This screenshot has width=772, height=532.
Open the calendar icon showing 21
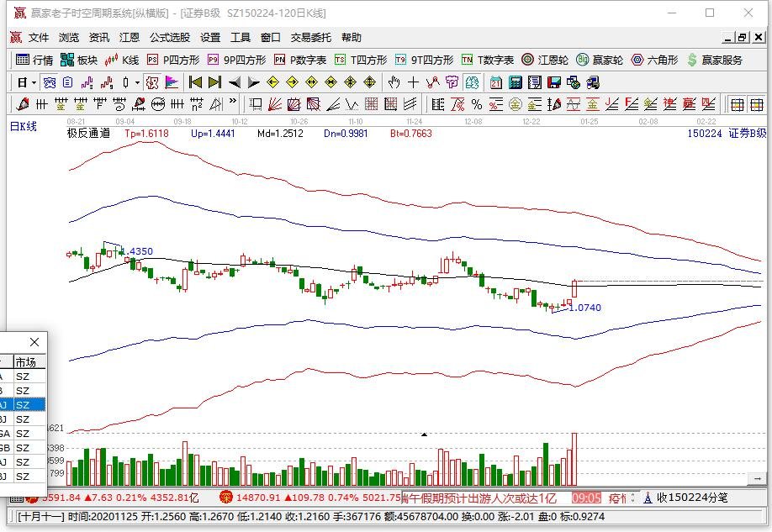click(496, 82)
